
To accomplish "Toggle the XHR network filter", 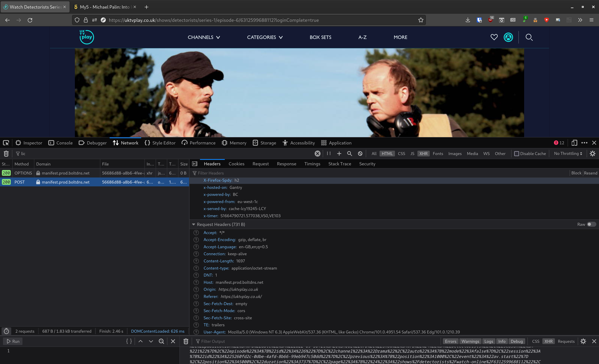I will (423, 153).
